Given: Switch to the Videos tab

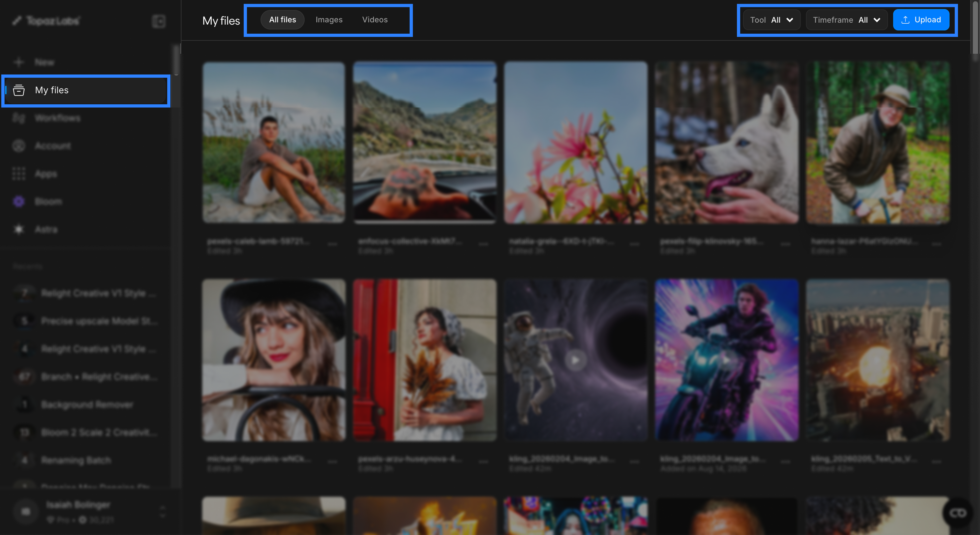Looking at the screenshot, I should (x=375, y=20).
